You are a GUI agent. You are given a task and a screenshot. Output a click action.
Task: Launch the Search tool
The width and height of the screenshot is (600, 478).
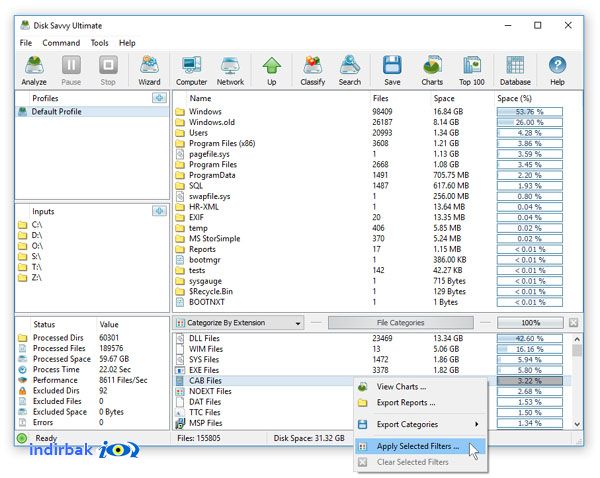pyautogui.click(x=350, y=71)
